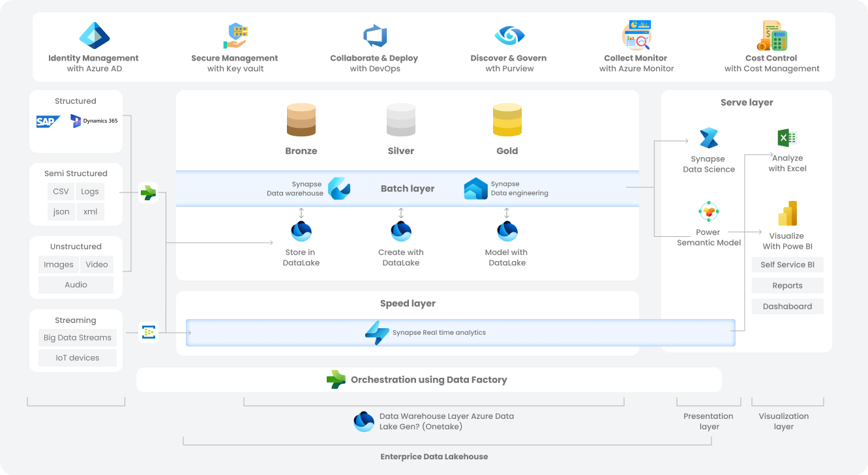Click the Model with DataLake icon
Viewport: 868px width, 475px height.
tap(507, 231)
